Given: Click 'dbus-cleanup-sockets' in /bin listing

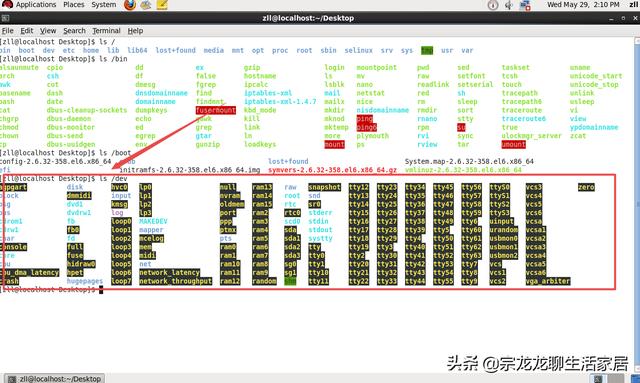Looking at the screenshot, I should click(x=87, y=110).
